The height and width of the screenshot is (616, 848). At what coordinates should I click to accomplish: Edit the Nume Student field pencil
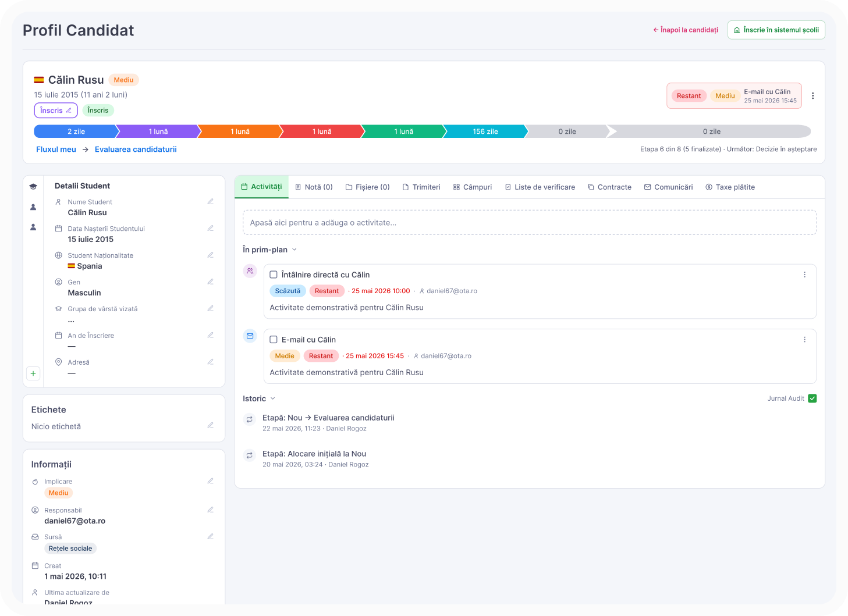point(211,202)
